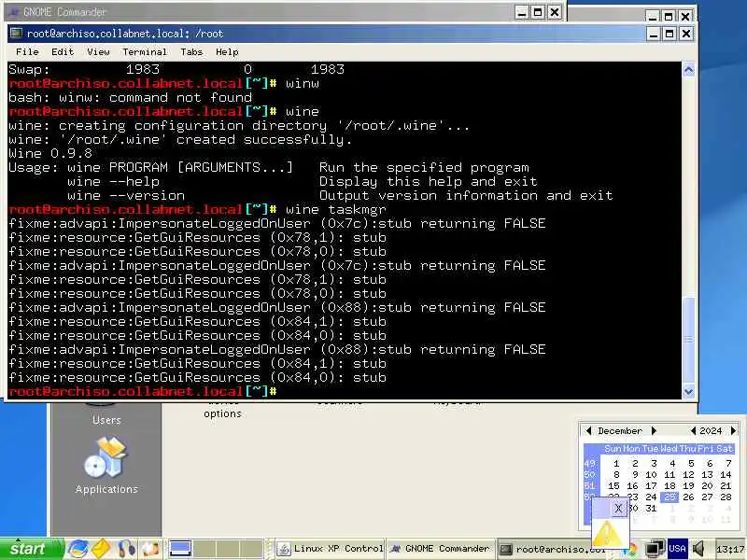Click the USA keyboard layout indicator
The height and width of the screenshot is (560, 747).
click(677, 549)
